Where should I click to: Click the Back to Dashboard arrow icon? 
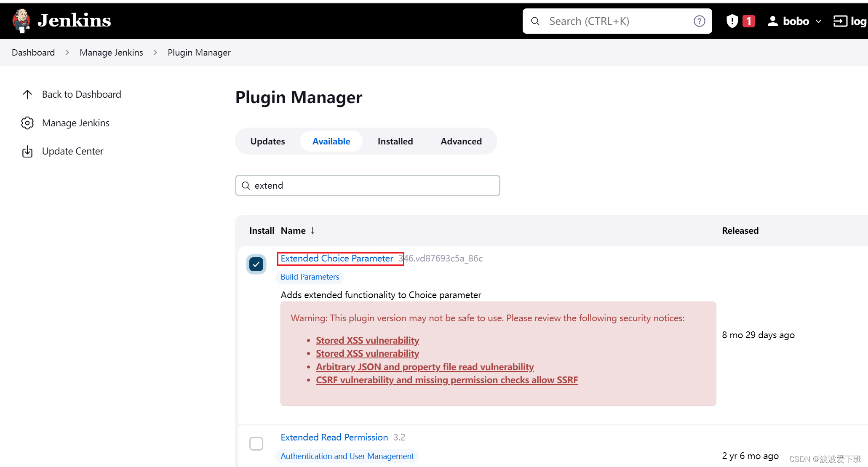27,94
